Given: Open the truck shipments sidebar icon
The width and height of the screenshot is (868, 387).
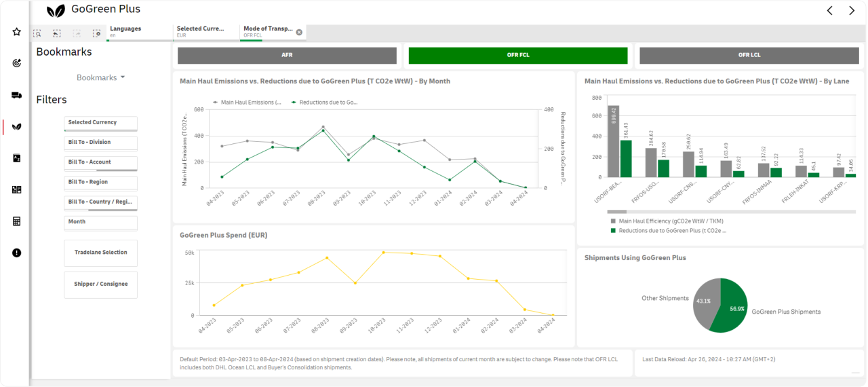Looking at the screenshot, I should point(17,95).
